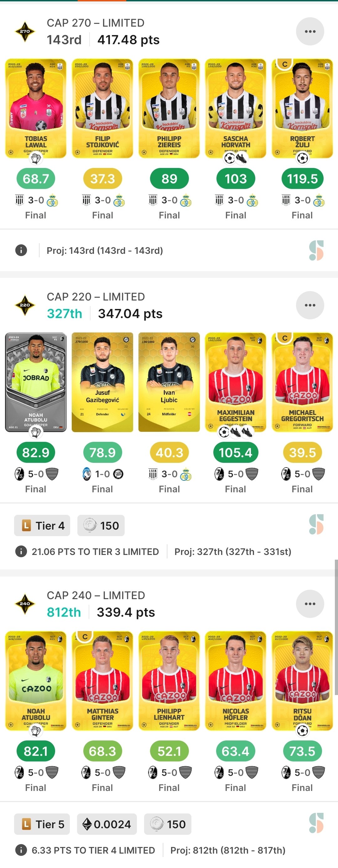Tap SorareData logo beside Tier 5 rewards
338x868 pixels.
pyautogui.click(x=316, y=823)
